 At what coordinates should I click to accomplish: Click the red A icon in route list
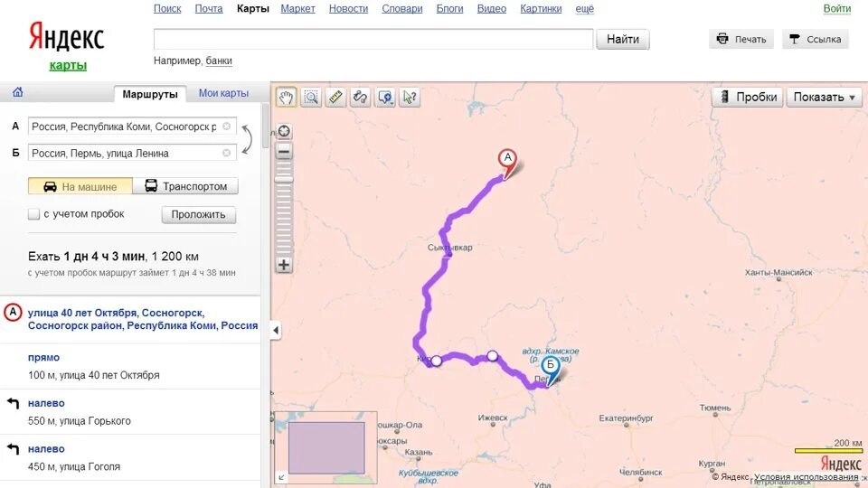tap(13, 313)
